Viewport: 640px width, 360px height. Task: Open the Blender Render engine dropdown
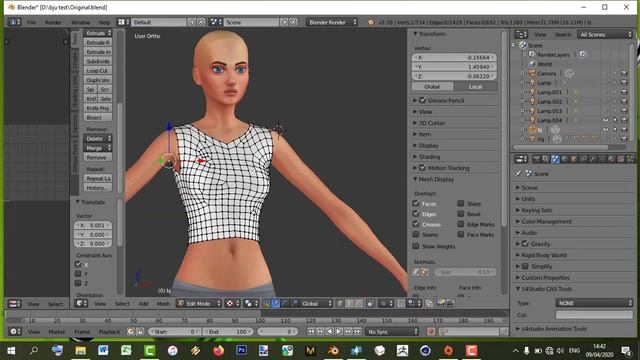coord(332,22)
